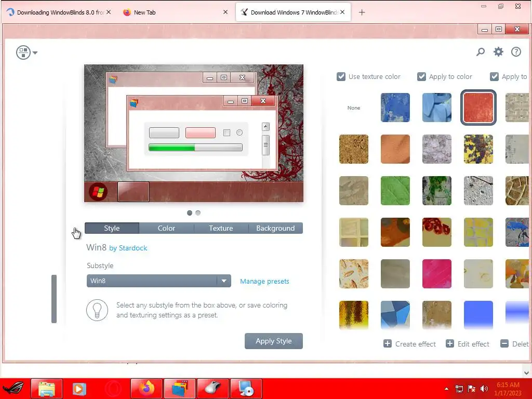Select the beige crumpled stone texture
The width and height of the screenshot is (532, 399).
tap(353, 191)
